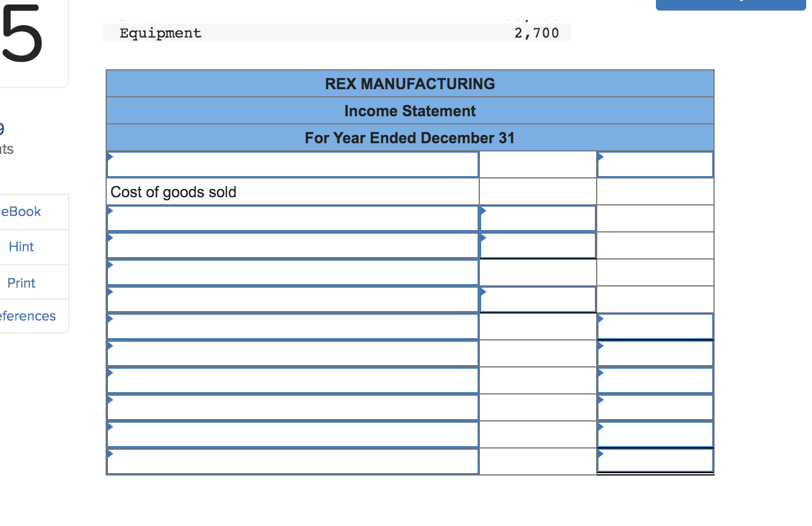Screen dimensions: 812x526
Task: Click the Income Statement title
Action: click(410, 111)
